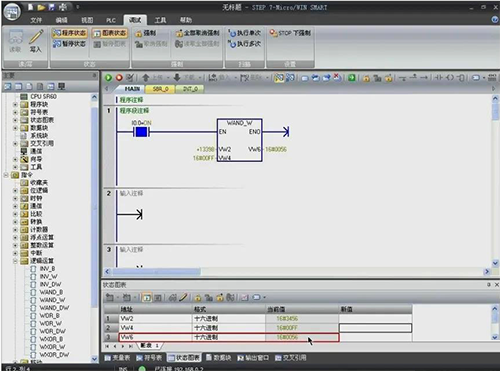Toggle 图表状态 chart status monitoring
This screenshot has height=371, width=500.
[110, 33]
